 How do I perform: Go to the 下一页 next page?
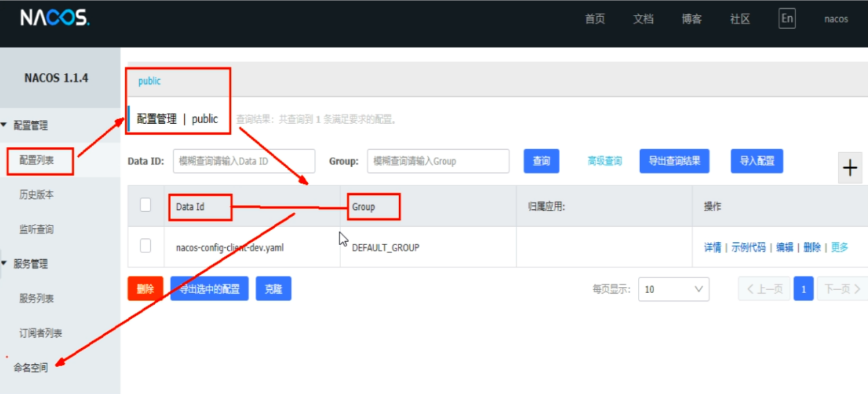842,289
